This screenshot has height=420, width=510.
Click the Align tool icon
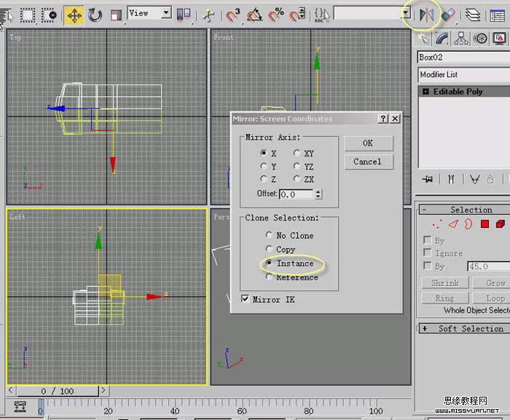click(x=448, y=15)
